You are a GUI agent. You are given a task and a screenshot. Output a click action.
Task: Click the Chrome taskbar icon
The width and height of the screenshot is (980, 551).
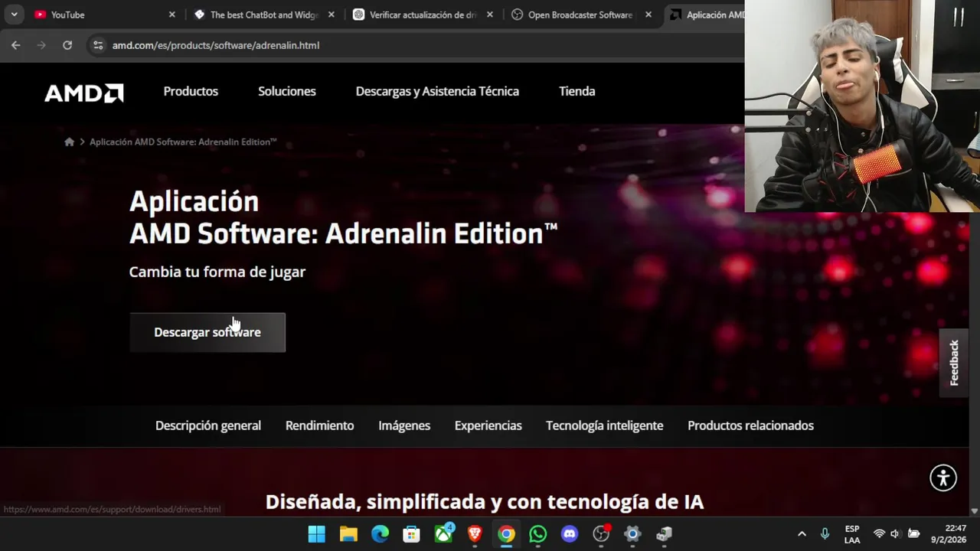(x=506, y=533)
